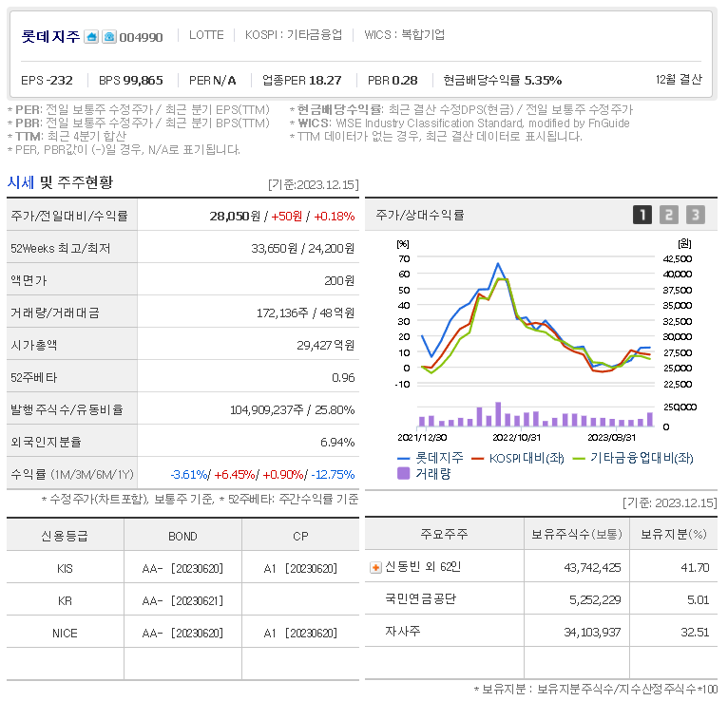Click the purple volume bar chart
Viewport: 728px width, 701px height.
535,414
